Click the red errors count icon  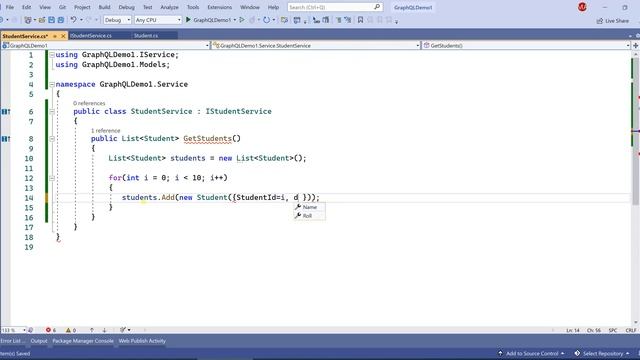49,330
